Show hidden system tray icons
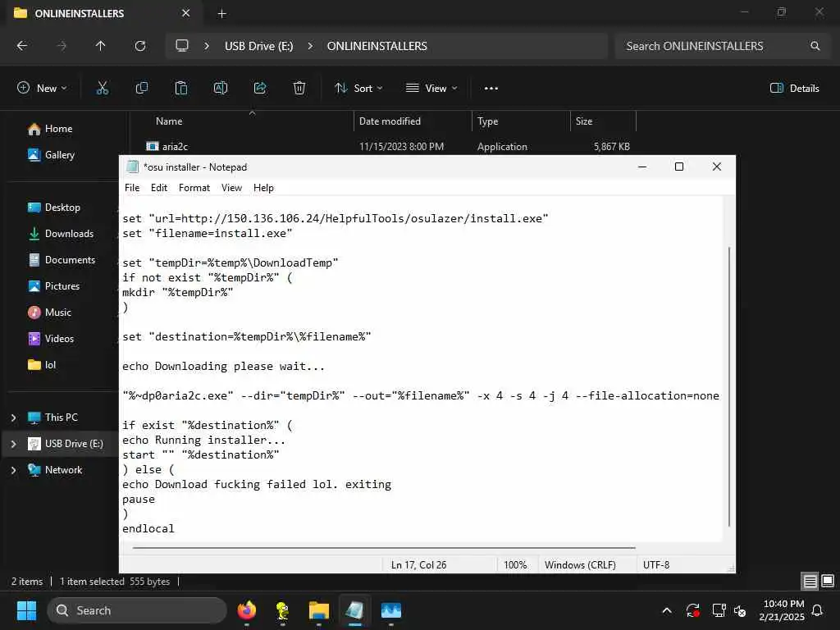840x630 pixels. (x=667, y=610)
